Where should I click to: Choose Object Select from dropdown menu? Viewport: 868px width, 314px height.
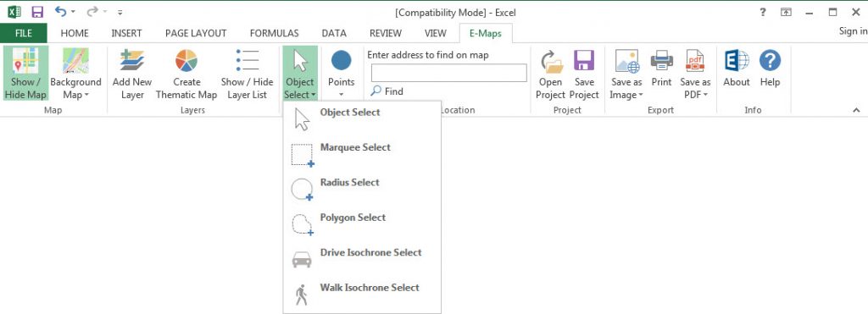tap(362, 118)
